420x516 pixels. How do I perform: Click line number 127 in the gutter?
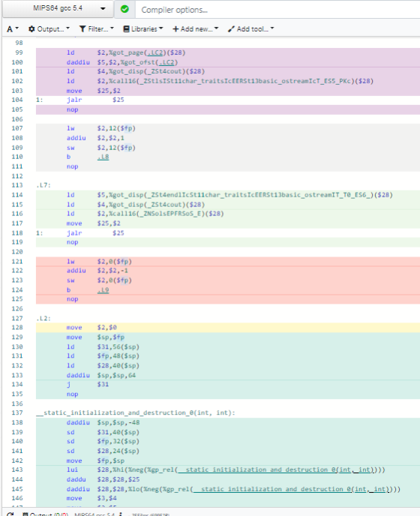pyautogui.click(x=17, y=318)
